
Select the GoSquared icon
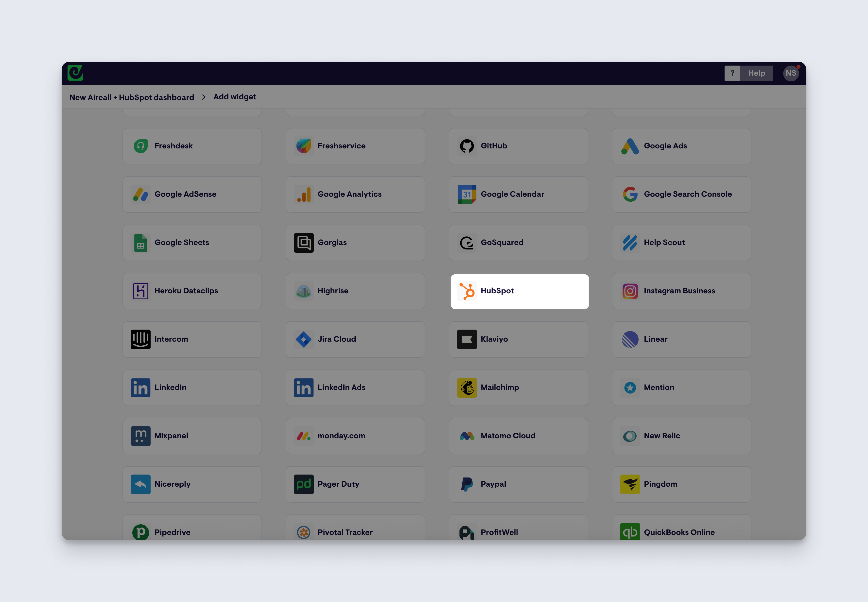467,243
